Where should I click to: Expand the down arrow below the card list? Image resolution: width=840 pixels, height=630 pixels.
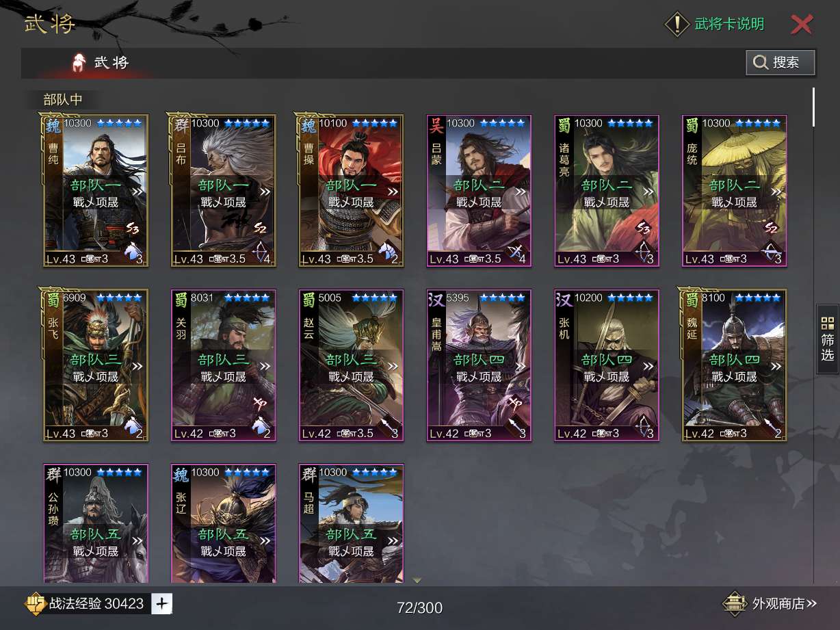tap(417, 581)
